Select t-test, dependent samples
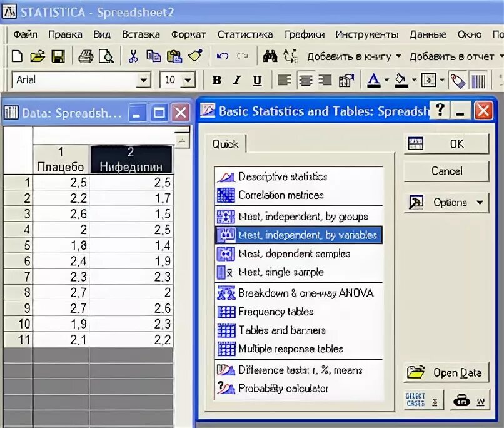The image size is (504, 428). pyautogui.click(x=299, y=253)
